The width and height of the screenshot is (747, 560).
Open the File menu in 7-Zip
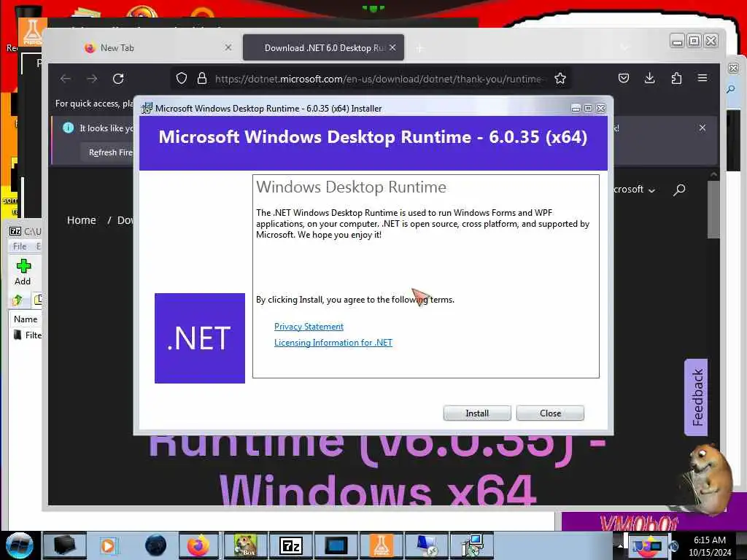(20, 246)
